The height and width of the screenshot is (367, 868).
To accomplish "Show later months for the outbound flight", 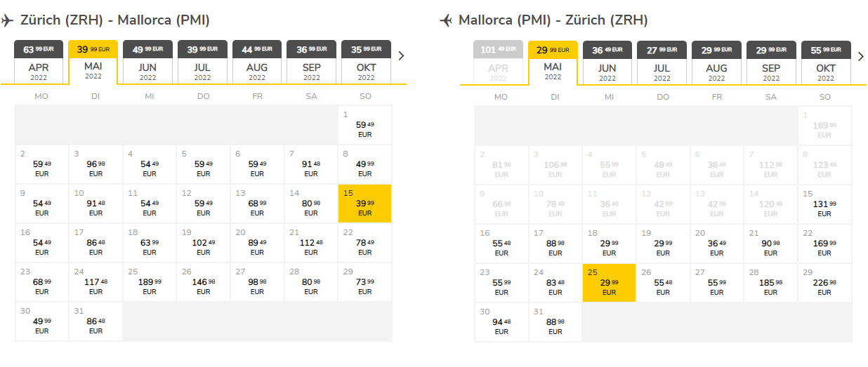I will point(401,56).
